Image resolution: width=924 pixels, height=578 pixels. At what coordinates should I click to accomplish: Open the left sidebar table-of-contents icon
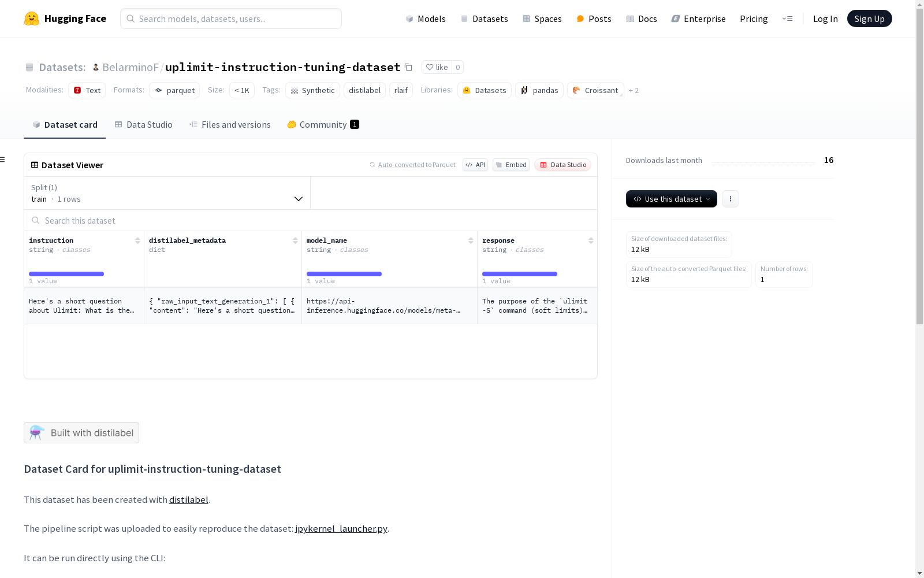pos(3,160)
